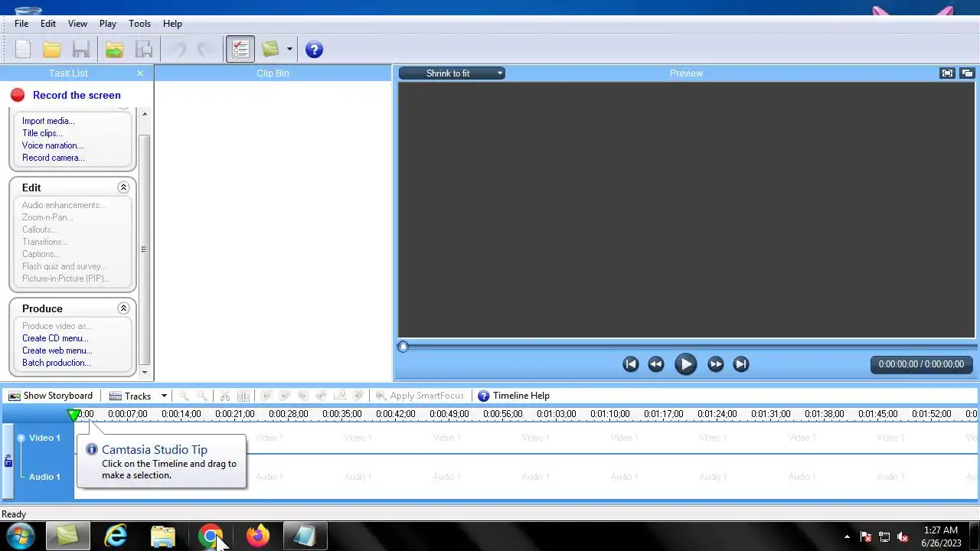This screenshot has width=980, height=551.
Task: Open Google Chrome from taskbar
Action: tap(211, 536)
